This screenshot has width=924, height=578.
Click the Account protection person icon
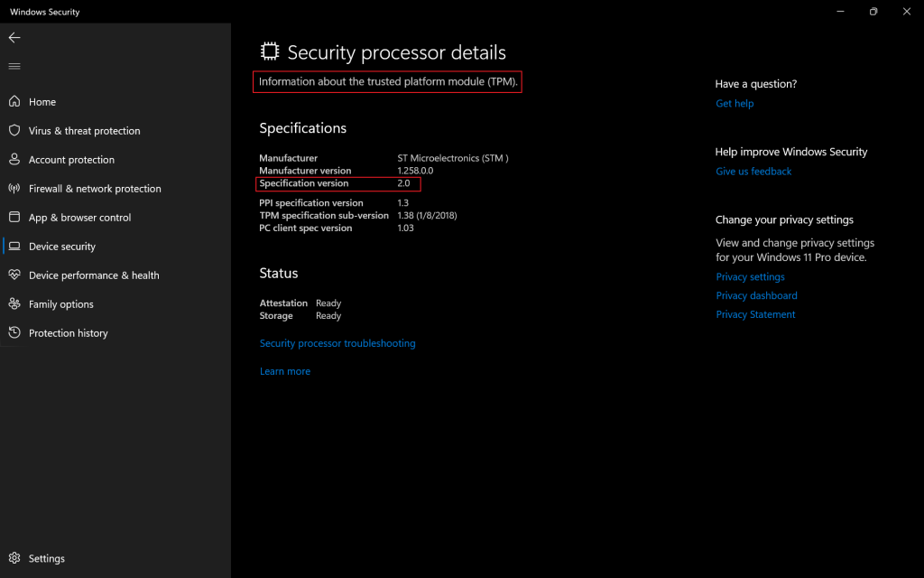click(x=14, y=160)
